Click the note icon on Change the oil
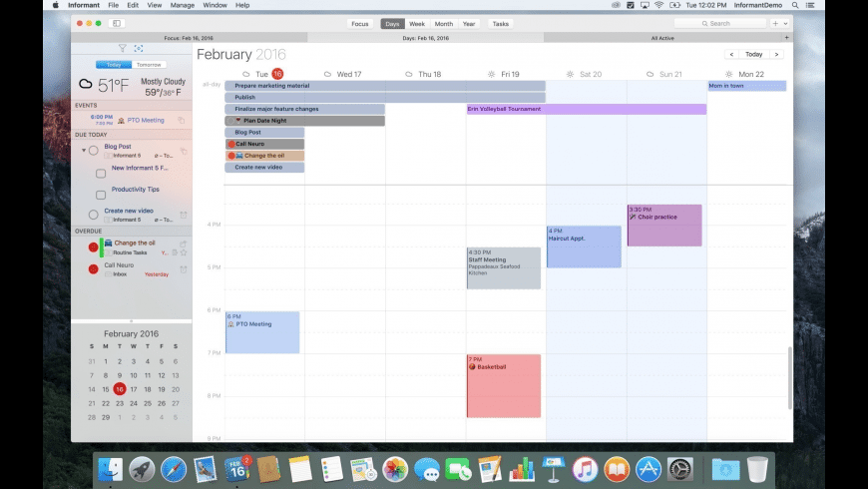868x489 pixels. click(x=175, y=252)
